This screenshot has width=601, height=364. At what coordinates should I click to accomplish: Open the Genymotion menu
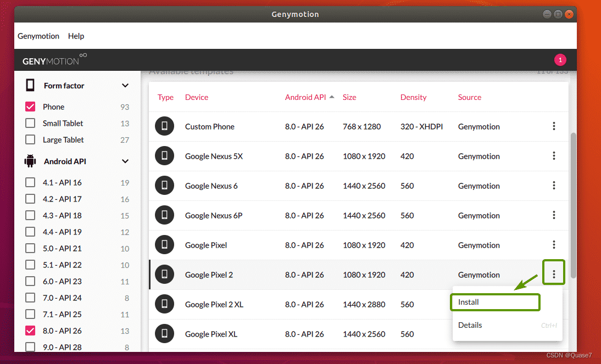38,36
